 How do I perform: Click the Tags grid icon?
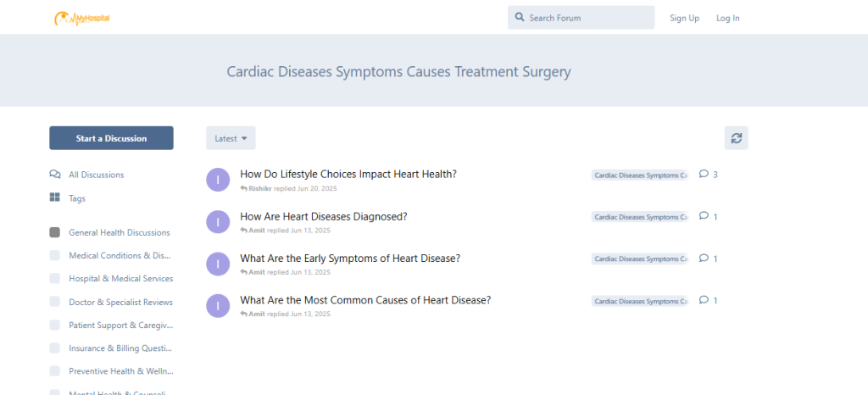coord(55,198)
